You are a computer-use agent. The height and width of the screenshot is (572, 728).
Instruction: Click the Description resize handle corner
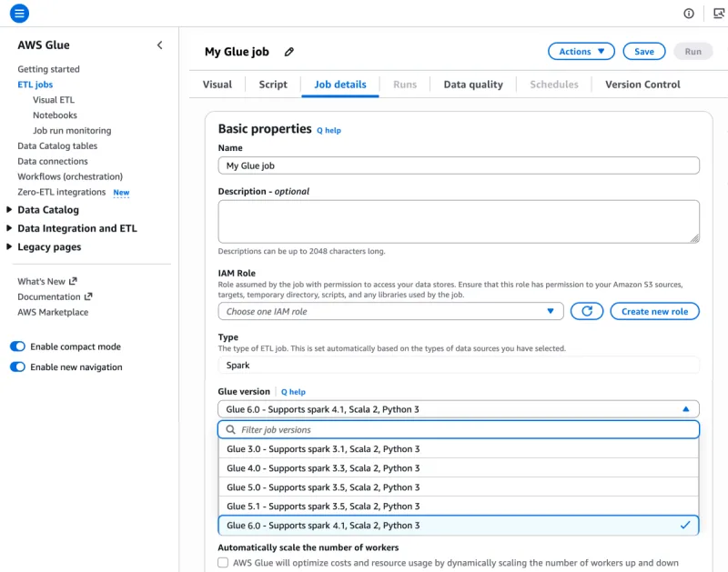(694, 238)
